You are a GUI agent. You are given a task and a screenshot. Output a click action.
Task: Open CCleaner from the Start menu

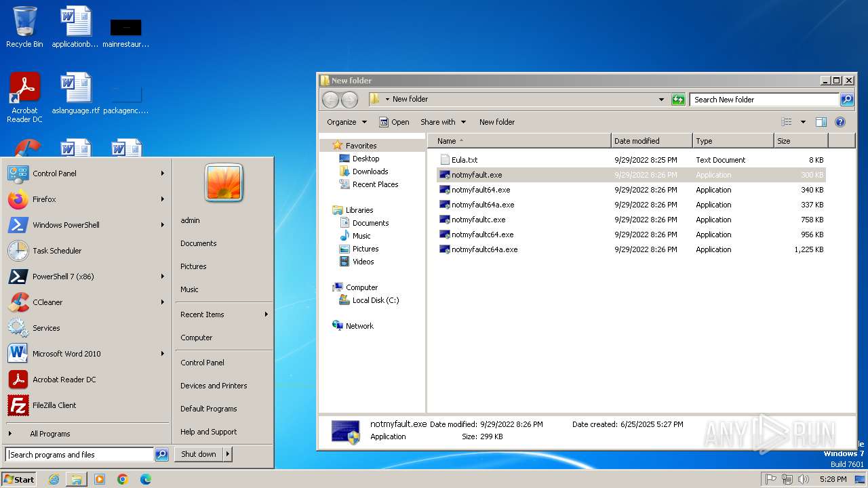tap(87, 302)
